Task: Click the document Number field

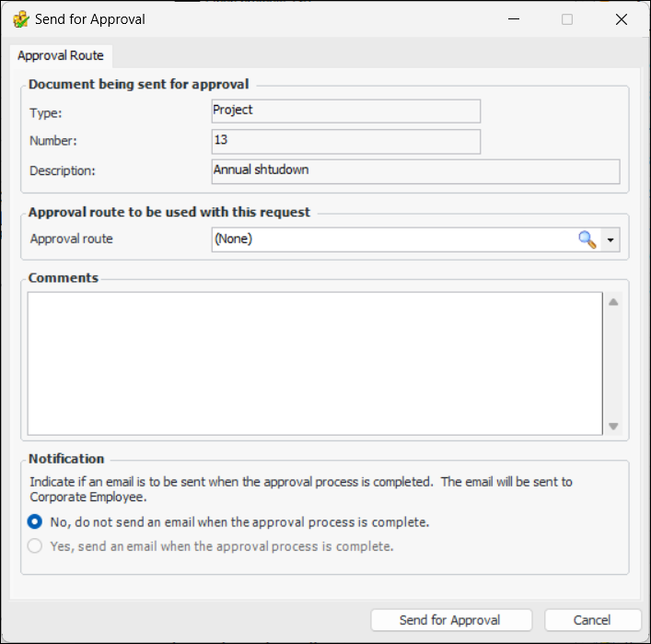Action: coord(345,141)
